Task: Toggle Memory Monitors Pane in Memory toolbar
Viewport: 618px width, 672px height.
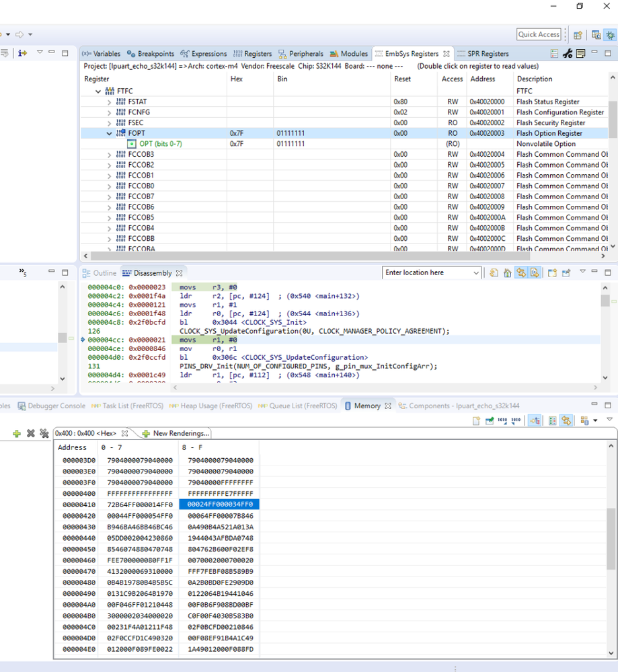Action: [535, 421]
